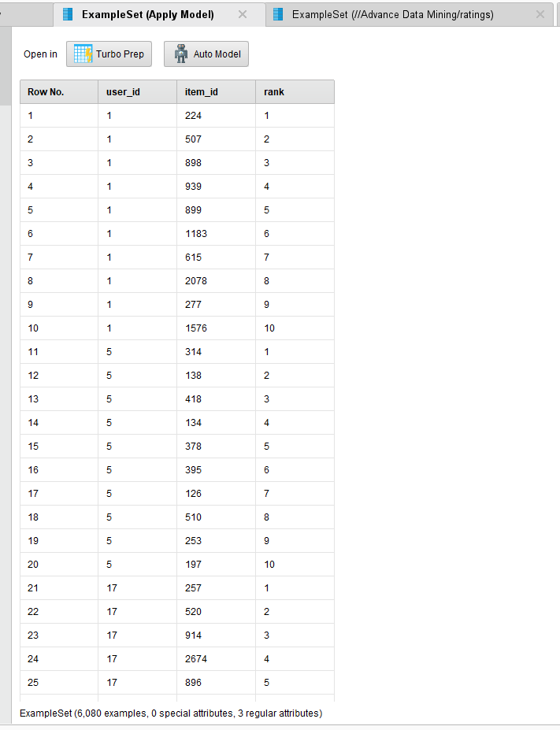Open data in Auto Model
Image resolution: width=560 pixels, height=730 pixels.
(206, 54)
